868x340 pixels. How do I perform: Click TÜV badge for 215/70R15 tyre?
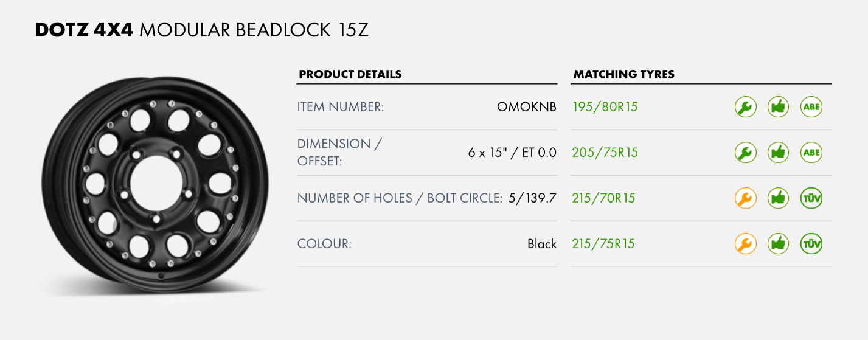811,198
